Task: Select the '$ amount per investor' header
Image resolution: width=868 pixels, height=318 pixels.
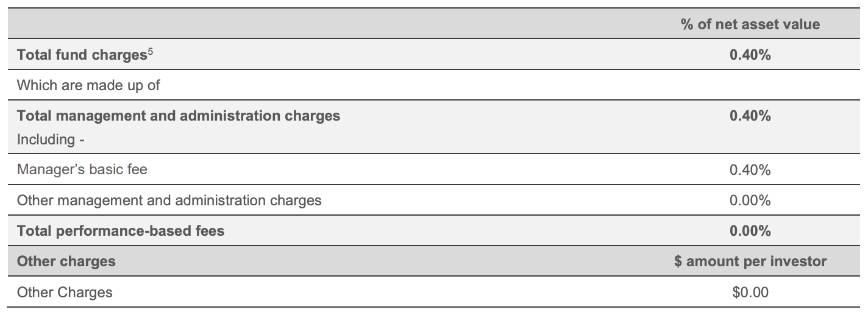Action: coord(750,261)
